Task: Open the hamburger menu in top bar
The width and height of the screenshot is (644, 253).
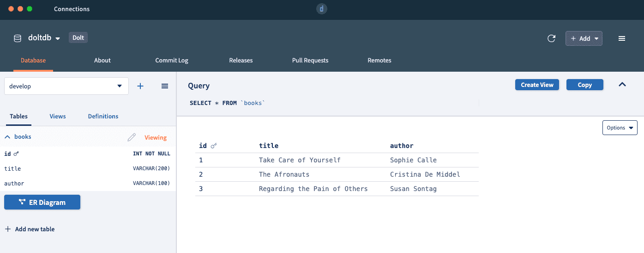Action: click(622, 38)
